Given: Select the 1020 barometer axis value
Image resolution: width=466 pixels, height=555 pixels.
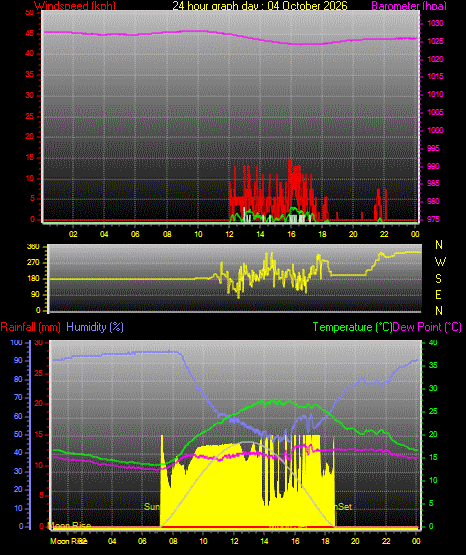Looking at the screenshot, I should pos(435,59).
